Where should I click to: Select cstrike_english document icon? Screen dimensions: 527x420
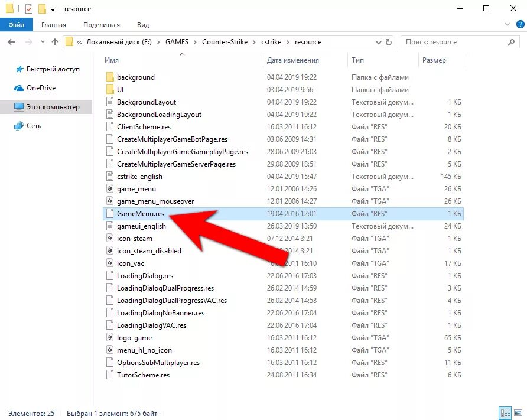[110, 176]
